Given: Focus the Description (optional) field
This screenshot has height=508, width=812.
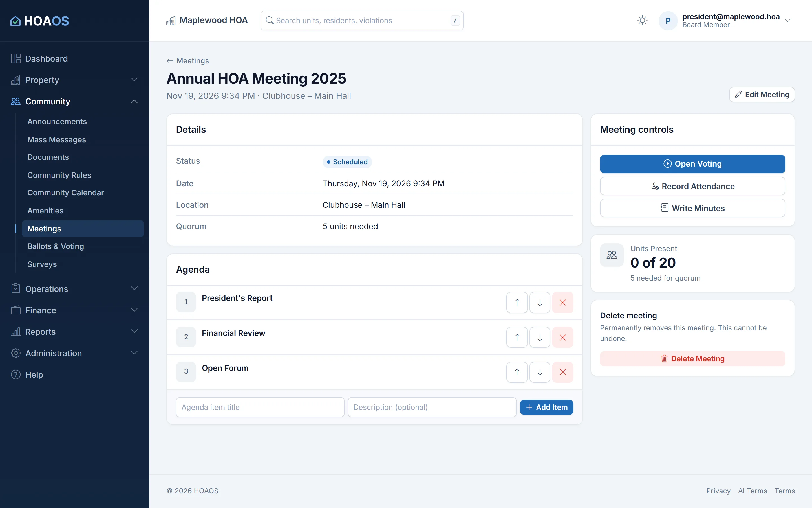Looking at the screenshot, I should click(432, 407).
